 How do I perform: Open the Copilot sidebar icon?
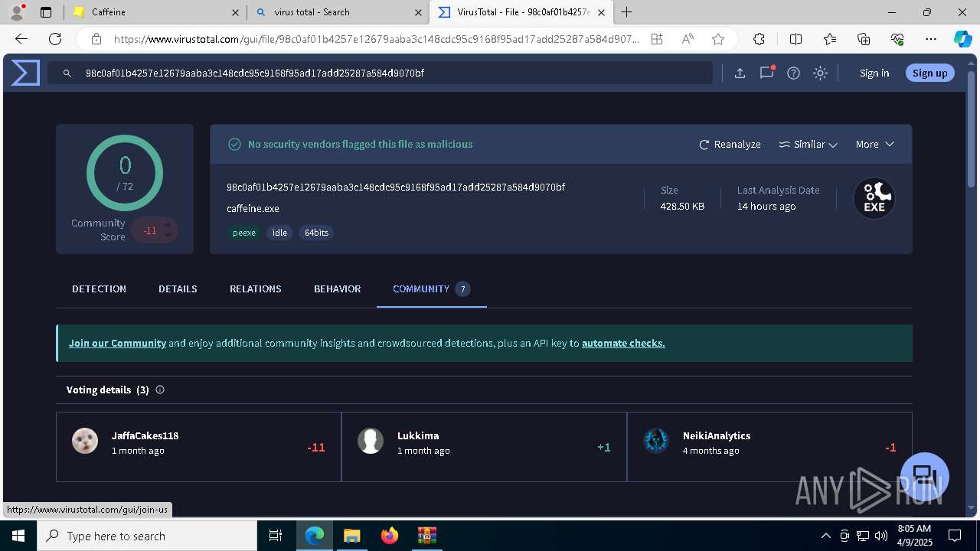coord(962,39)
